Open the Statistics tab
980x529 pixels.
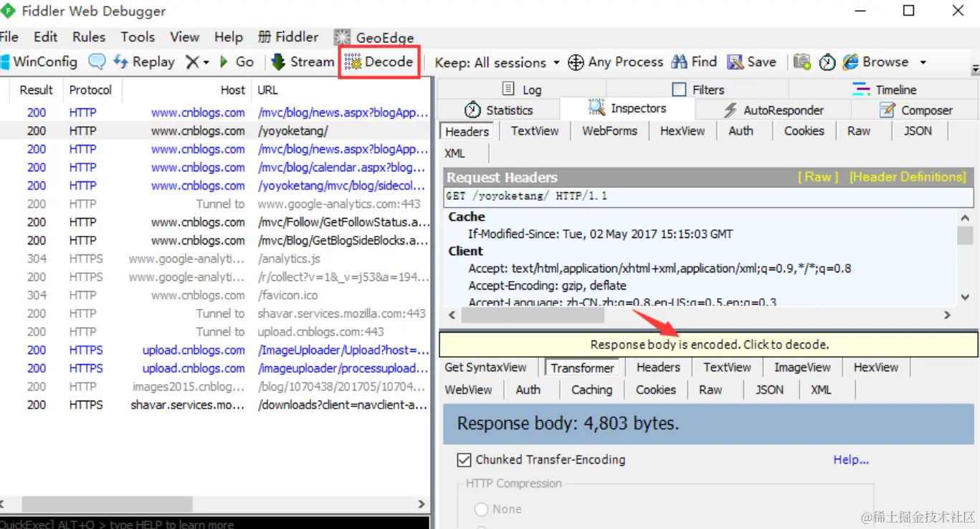(x=499, y=110)
